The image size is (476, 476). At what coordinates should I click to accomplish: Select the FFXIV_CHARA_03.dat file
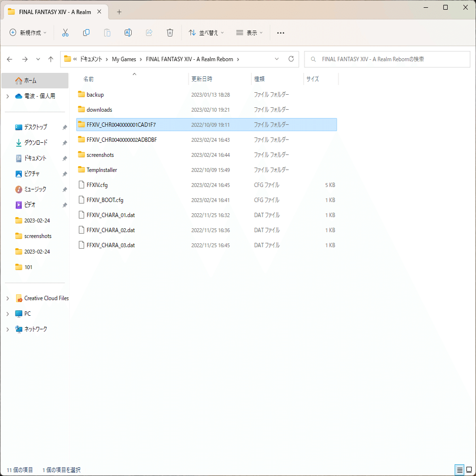coord(206,245)
